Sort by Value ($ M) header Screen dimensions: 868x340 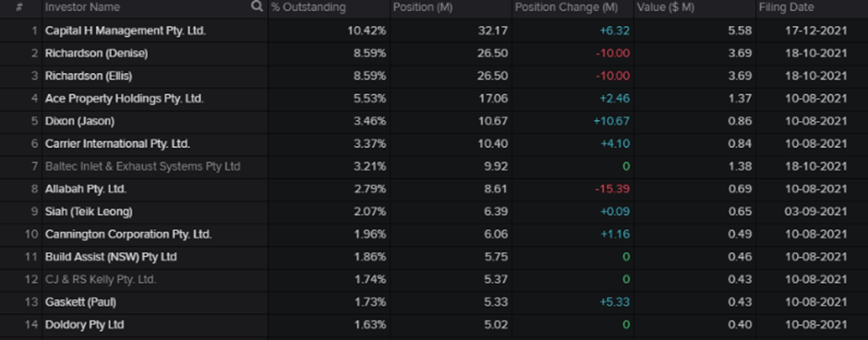pyautogui.click(x=666, y=7)
